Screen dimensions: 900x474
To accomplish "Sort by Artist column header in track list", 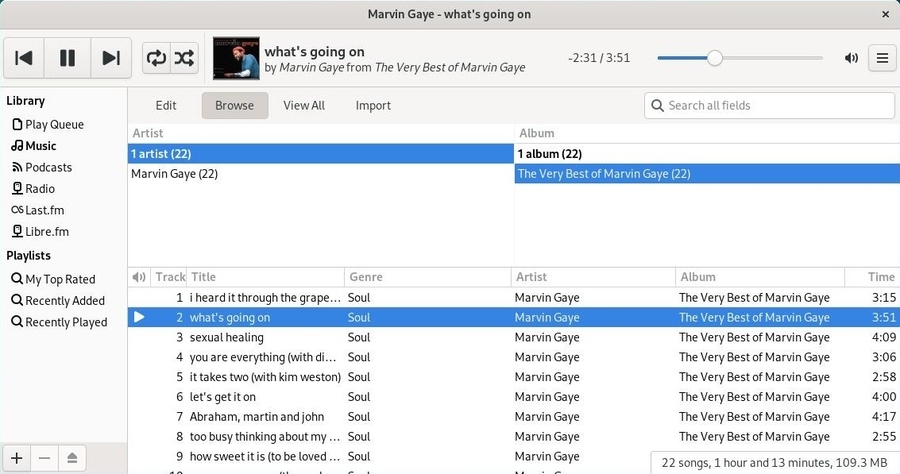I will point(593,277).
